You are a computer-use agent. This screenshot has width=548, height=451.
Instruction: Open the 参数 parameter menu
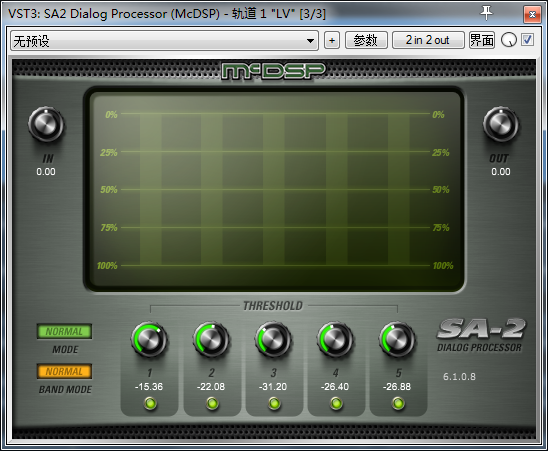[x=366, y=40]
